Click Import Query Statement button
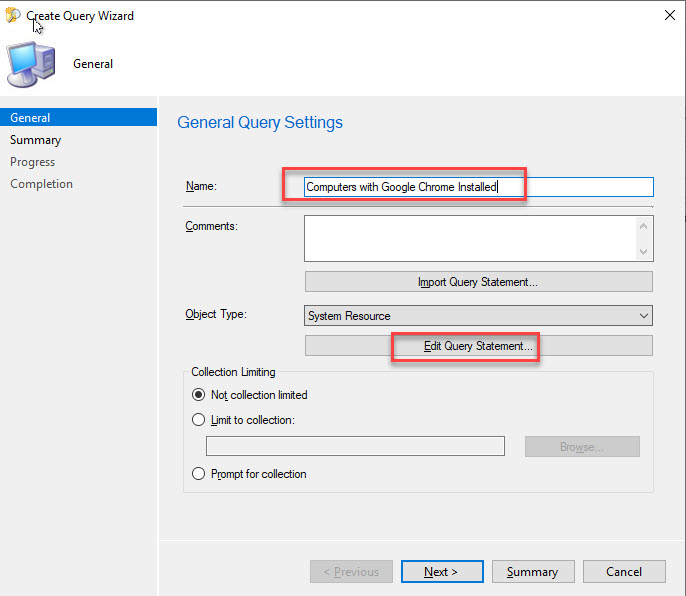The height and width of the screenshot is (596, 686). (478, 282)
